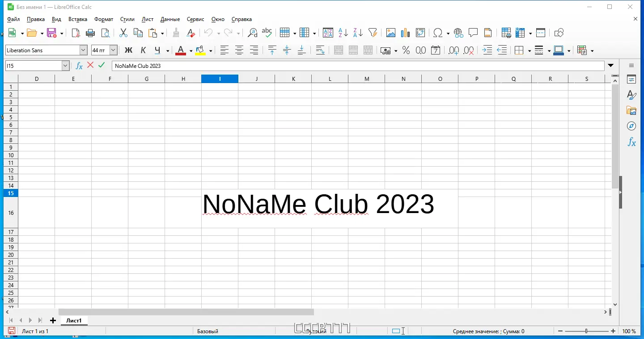Image resolution: width=644 pixels, height=339 pixels.
Task: Zoom in with the plus button
Action: [613, 331]
